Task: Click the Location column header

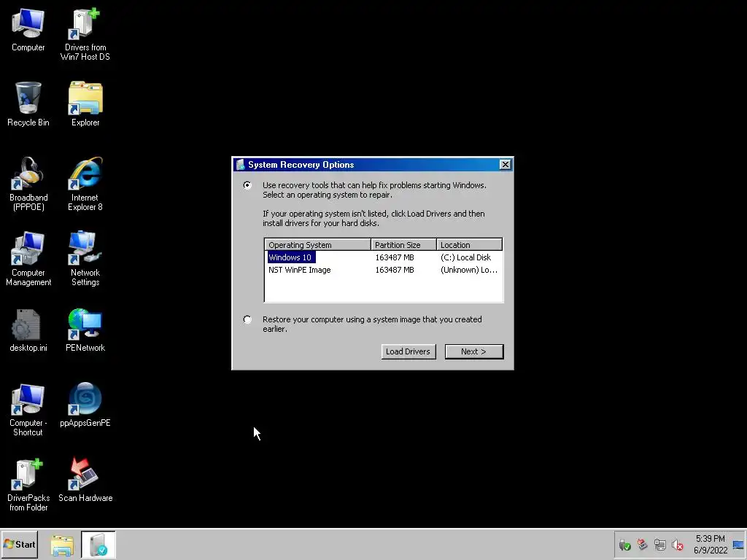Action: [469, 245]
